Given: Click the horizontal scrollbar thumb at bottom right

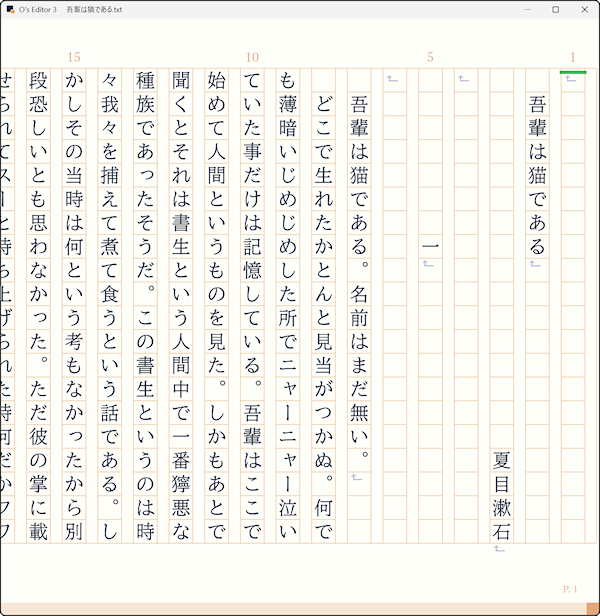Looking at the screenshot, I should (x=590, y=609).
